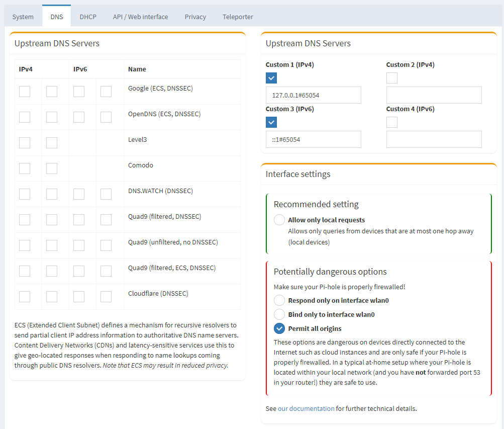Go to the Privacy tab
The height and width of the screenshot is (429, 504).
(x=195, y=17)
